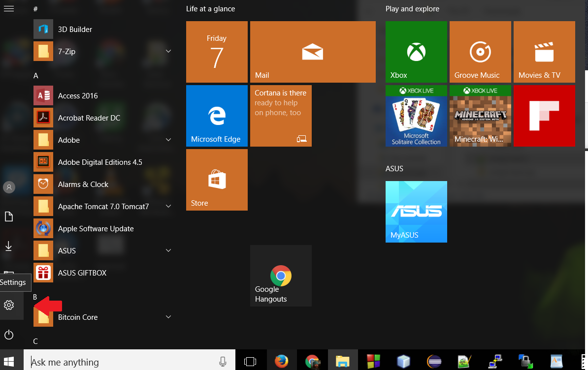Open Microsoft Solitaire Collection
Screen dimensions: 588x370
[x=416, y=116]
